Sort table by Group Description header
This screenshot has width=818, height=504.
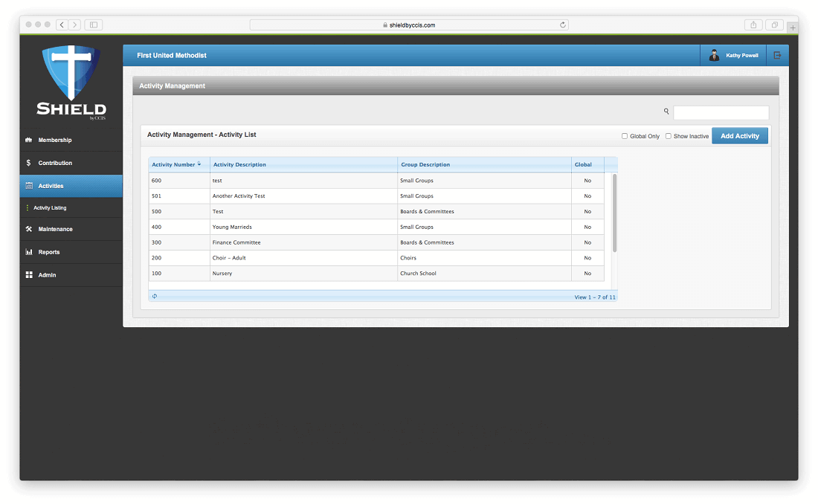click(x=425, y=164)
